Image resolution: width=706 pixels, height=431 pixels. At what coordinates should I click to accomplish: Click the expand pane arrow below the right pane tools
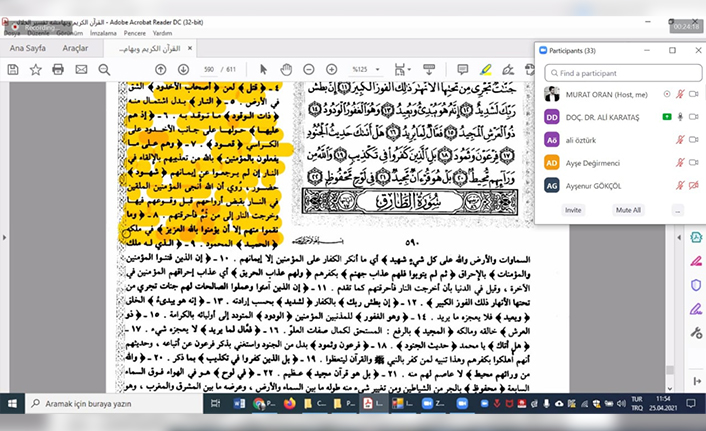pos(697,381)
